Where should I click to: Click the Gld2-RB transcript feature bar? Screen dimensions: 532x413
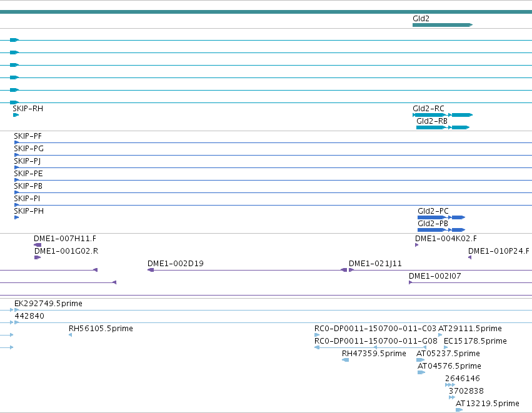tap(443, 127)
